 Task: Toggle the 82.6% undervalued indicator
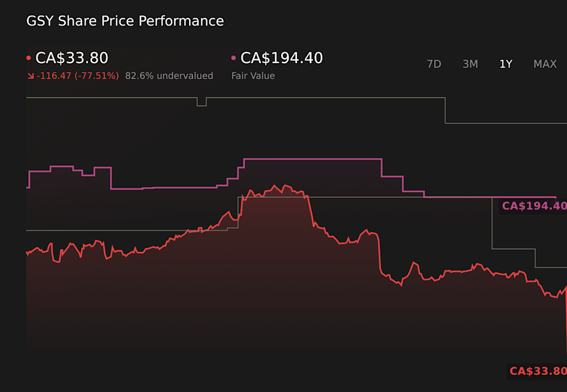[x=169, y=76]
